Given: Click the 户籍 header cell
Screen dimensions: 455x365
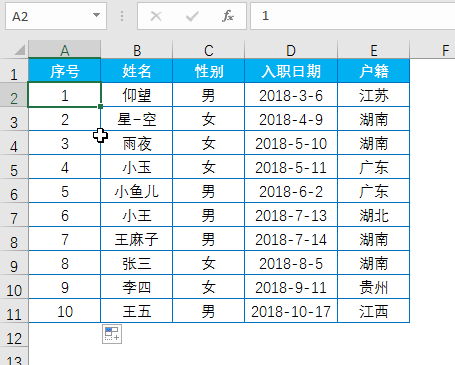Looking at the screenshot, I should coord(374,71).
